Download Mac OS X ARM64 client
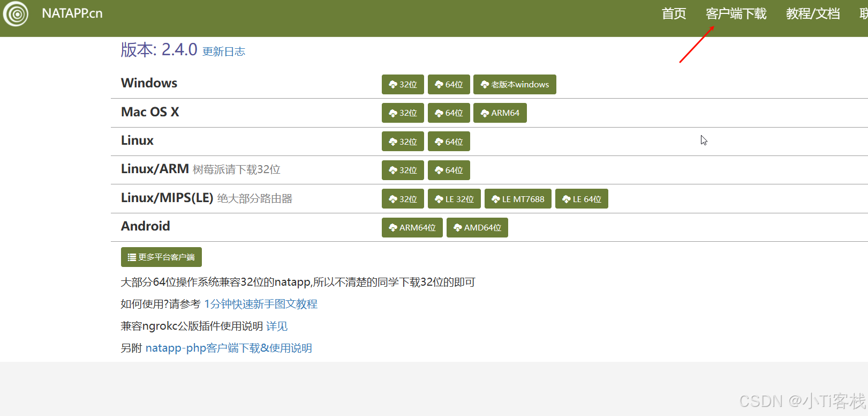The height and width of the screenshot is (416, 868). click(x=500, y=113)
